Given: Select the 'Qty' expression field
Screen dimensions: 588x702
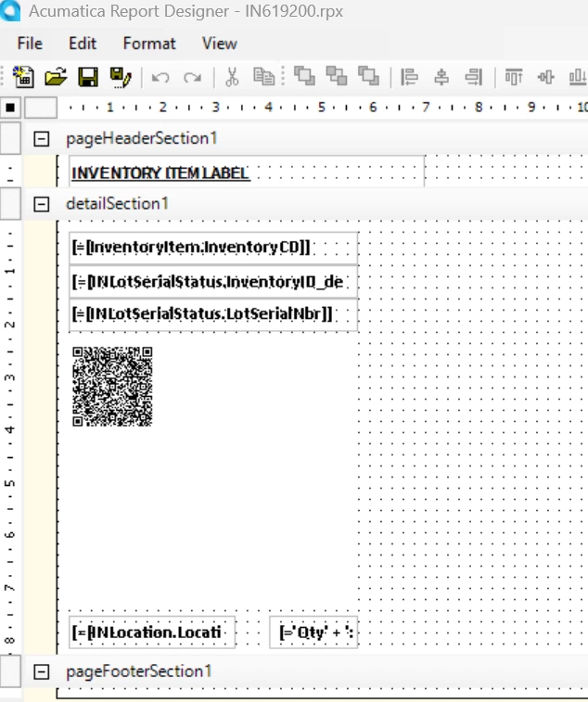Looking at the screenshot, I should tap(313, 632).
